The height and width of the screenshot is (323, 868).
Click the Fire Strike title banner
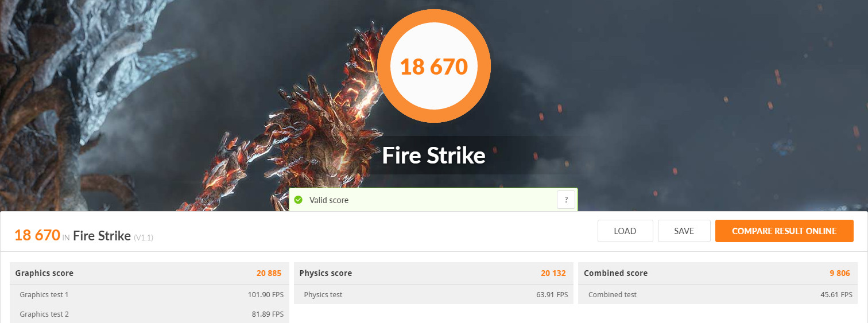(434, 155)
